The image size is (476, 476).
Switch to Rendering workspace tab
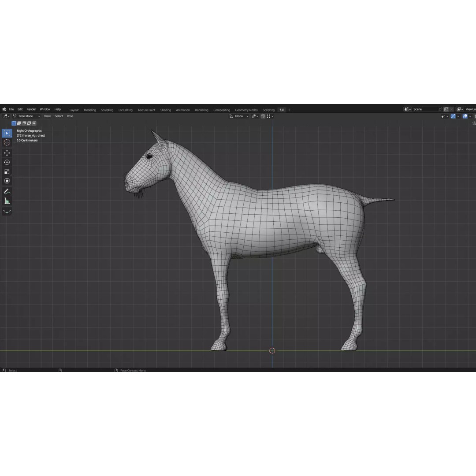click(x=201, y=110)
